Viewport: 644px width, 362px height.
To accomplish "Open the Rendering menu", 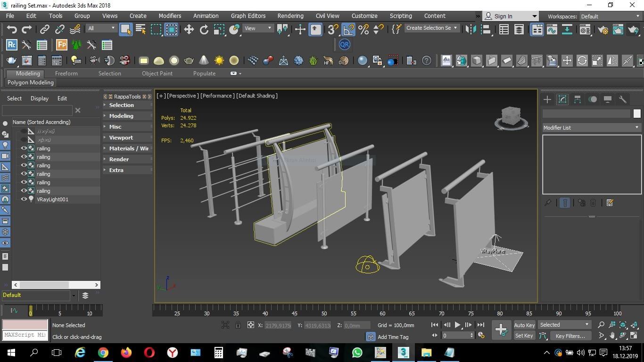I will click(x=290, y=16).
